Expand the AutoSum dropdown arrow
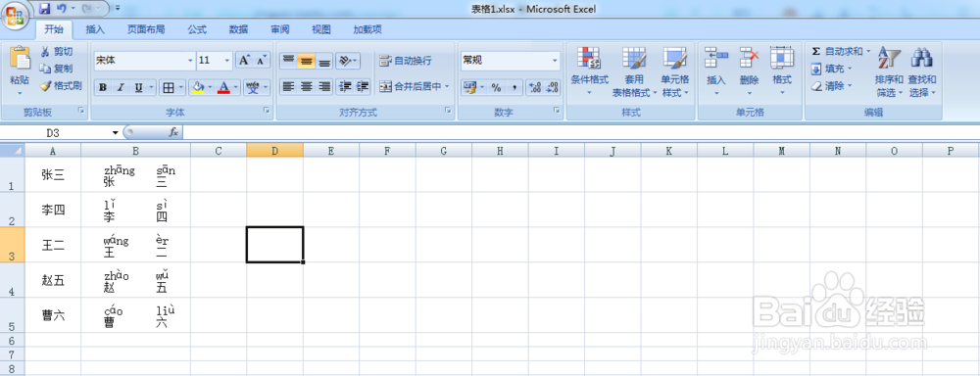Viewport: 980px width, 376px height. click(x=868, y=51)
